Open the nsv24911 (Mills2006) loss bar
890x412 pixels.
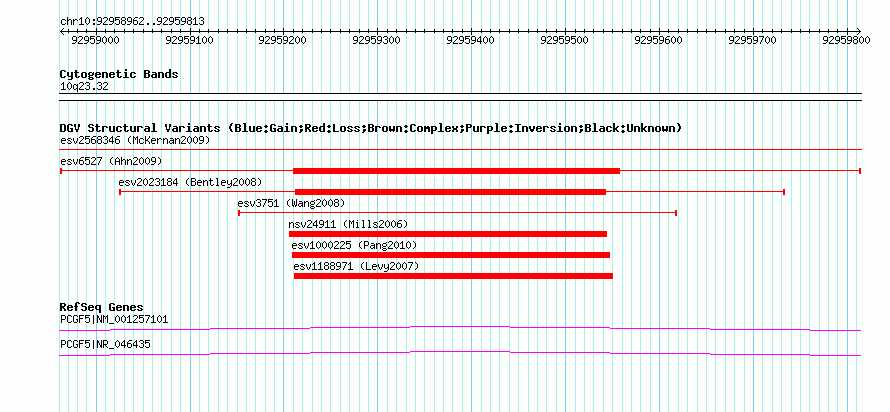tap(448, 234)
